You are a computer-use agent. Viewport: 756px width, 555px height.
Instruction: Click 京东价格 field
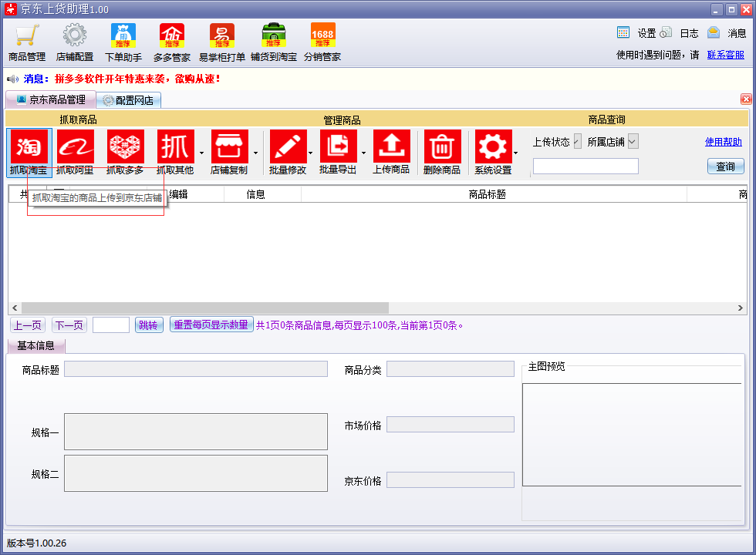click(451, 479)
